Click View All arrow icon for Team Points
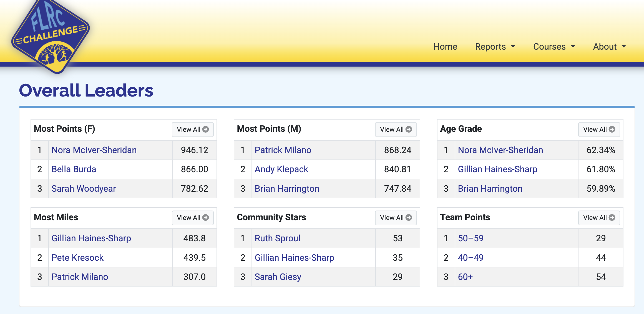The image size is (644, 314). (x=612, y=217)
